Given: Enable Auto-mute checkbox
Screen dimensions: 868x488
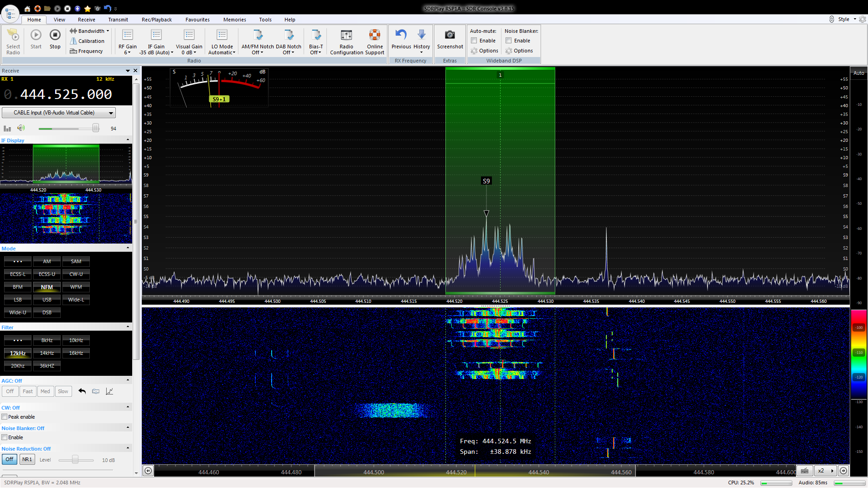Looking at the screenshot, I should coord(474,41).
